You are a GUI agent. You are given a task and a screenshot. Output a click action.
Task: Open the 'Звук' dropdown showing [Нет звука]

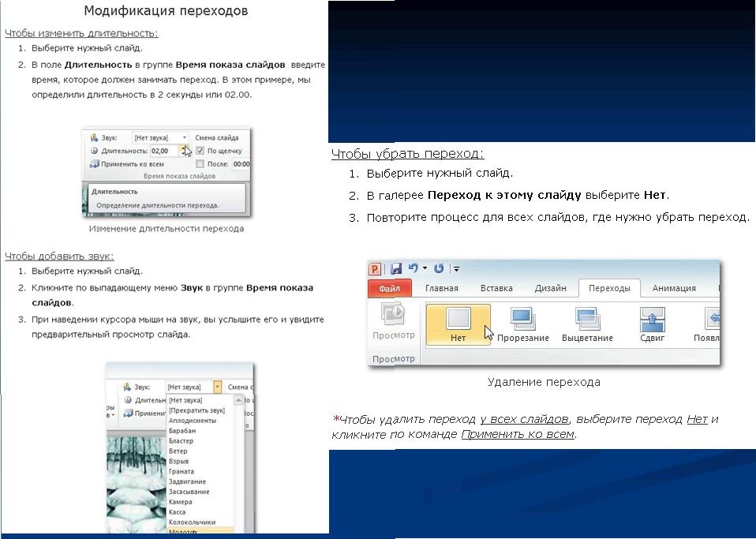pyautogui.click(x=160, y=137)
